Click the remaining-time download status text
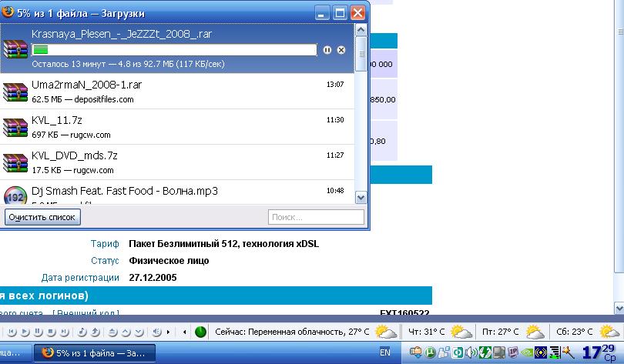 click(x=128, y=64)
